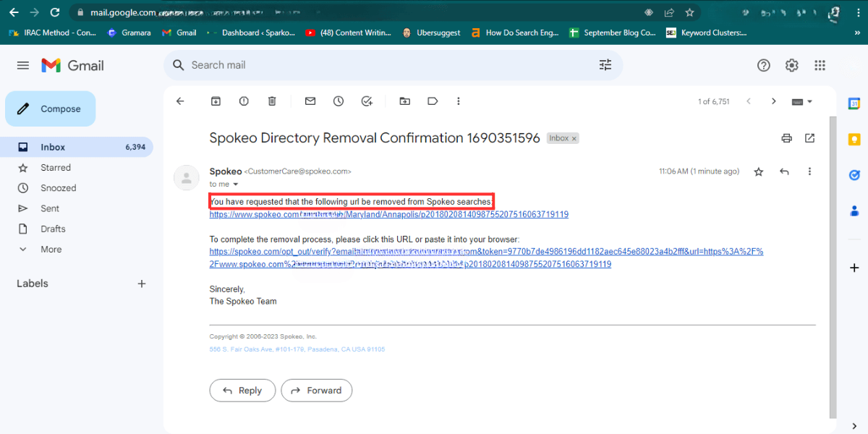The width and height of the screenshot is (868, 434).
Task: Snooze the email with the clock icon
Action: point(339,101)
